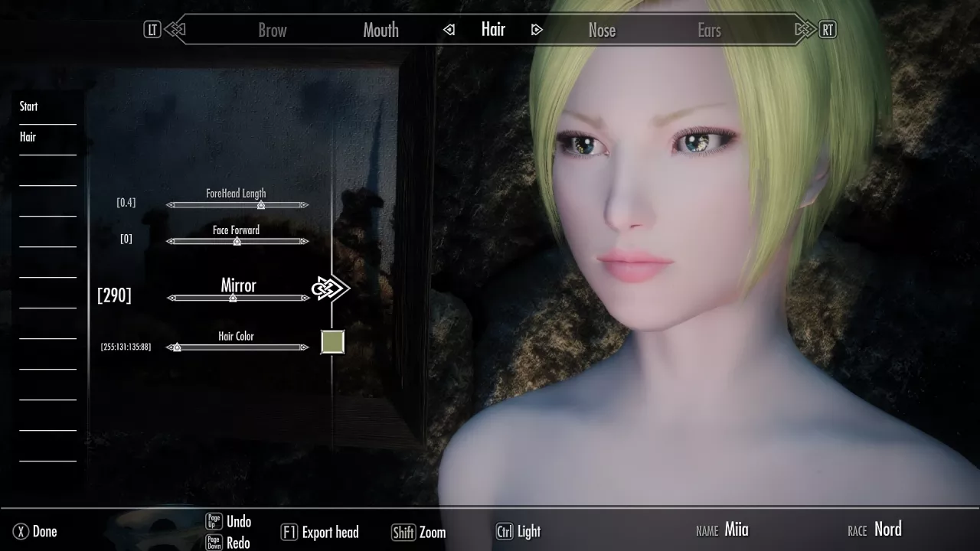Increase ForeHead Length with right arrow
This screenshot has width=980, height=551.
click(304, 205)
